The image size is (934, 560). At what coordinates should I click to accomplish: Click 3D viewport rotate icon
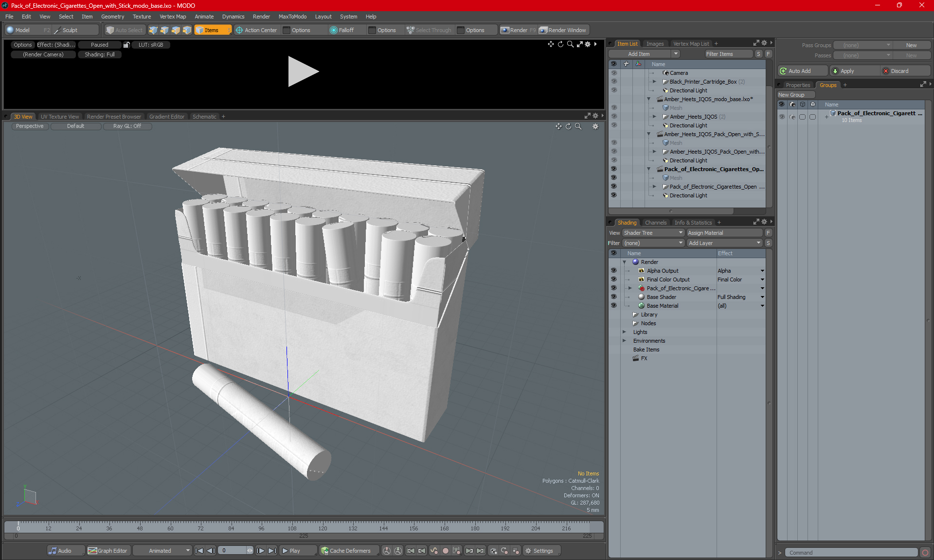tap(568, 126)
